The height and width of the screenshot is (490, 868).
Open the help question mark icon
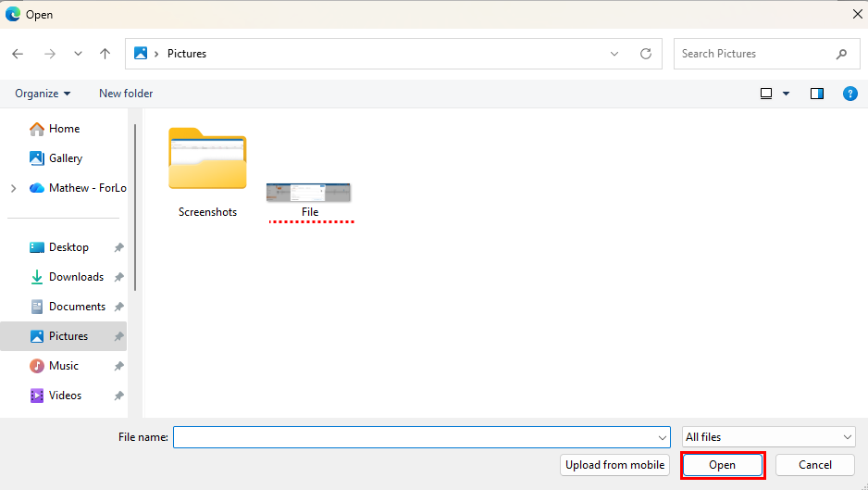point(849,94)
